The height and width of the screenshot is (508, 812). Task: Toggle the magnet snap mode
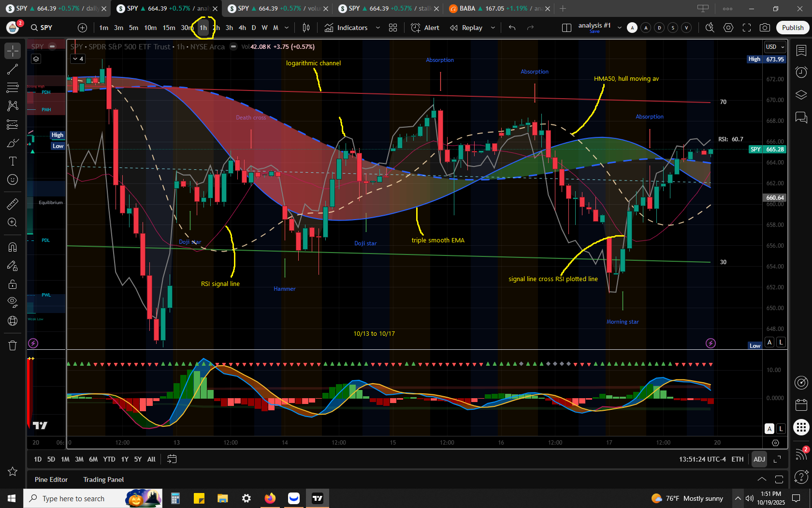[x=13, y=247]
